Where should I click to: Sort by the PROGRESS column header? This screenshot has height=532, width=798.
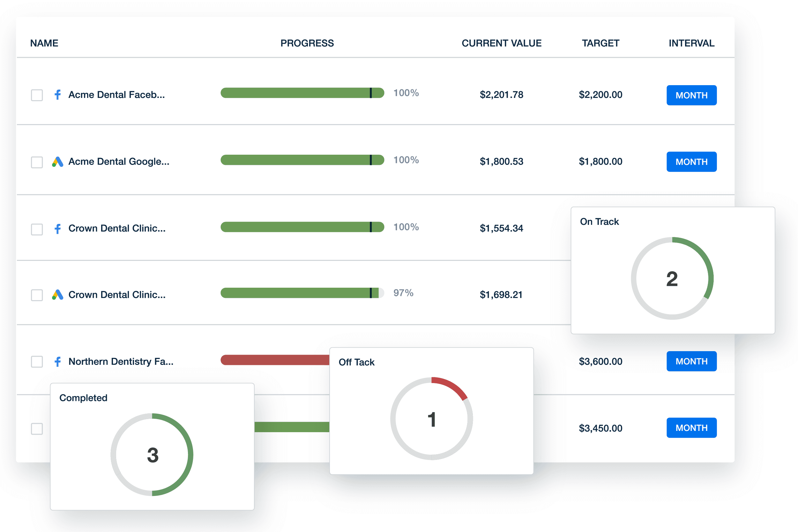(307, 43)
